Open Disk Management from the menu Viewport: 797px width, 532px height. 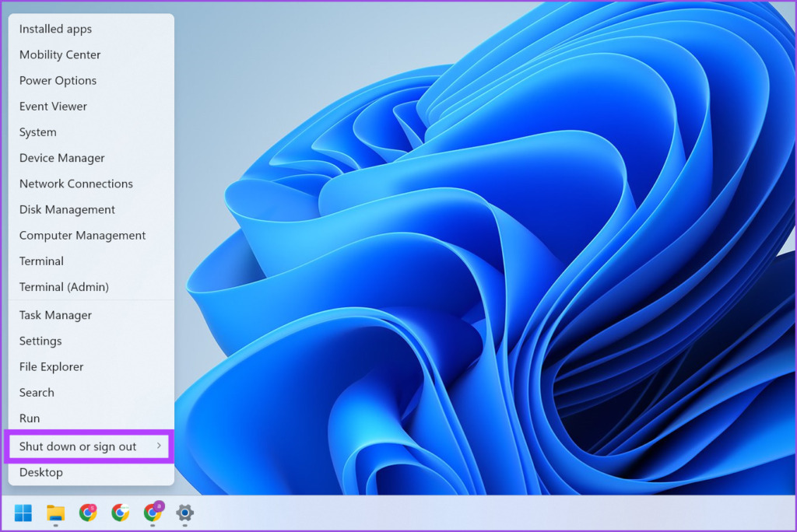point(92,210)
